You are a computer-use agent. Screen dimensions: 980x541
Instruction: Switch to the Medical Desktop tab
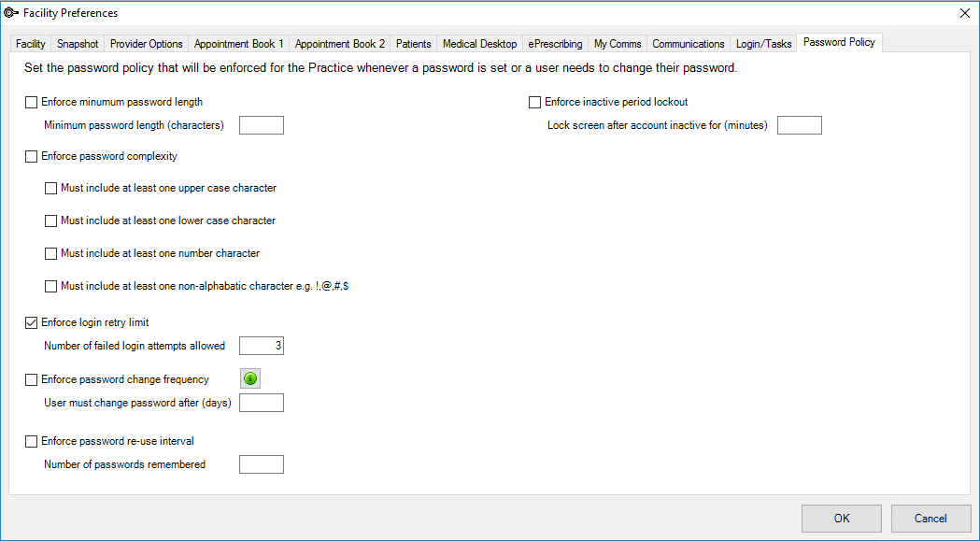[480, 44]
